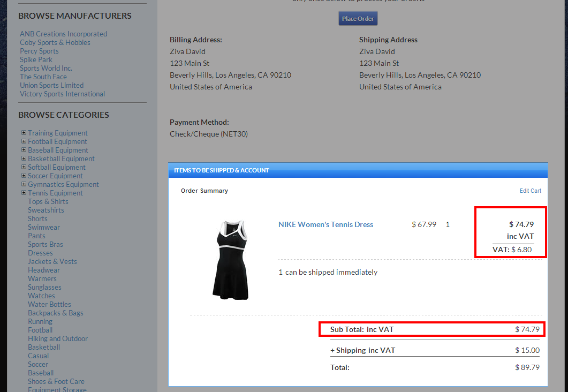Viewport: 568px width, 392px height.
Task: Expand the Gymnastics Equipment plus icon
Action: click(24, 184)
